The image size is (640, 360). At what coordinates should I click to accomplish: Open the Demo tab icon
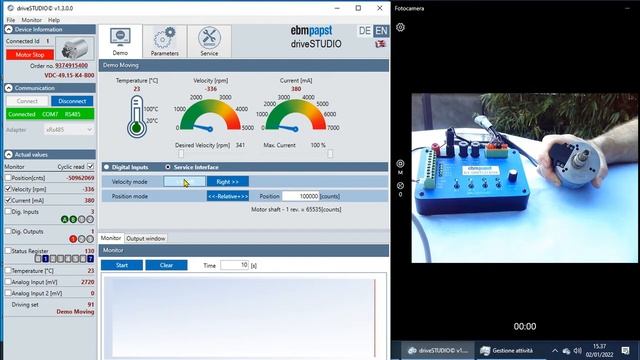pos(120,41)
